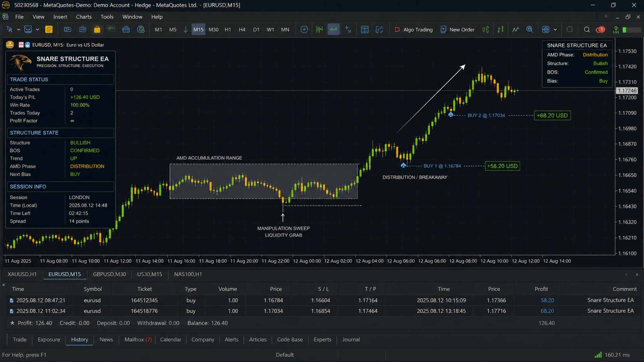The height and width of the screenshot is (362, 644).
Task: Select the bar chart display icon
Action: click(x=319, y=29)
